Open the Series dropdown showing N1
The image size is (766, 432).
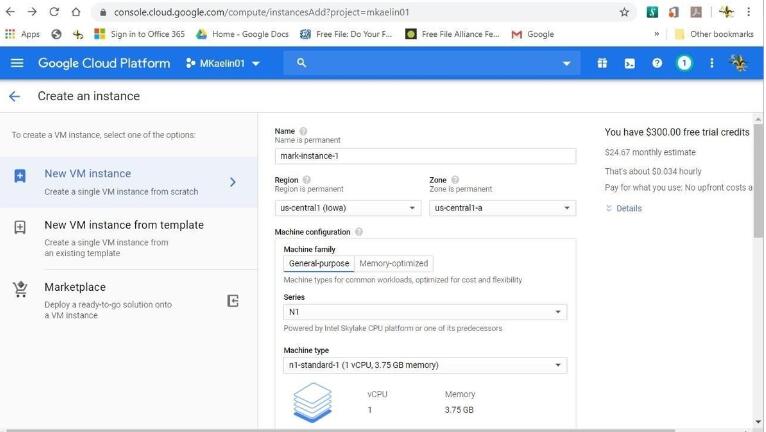[x=425, y=312]
